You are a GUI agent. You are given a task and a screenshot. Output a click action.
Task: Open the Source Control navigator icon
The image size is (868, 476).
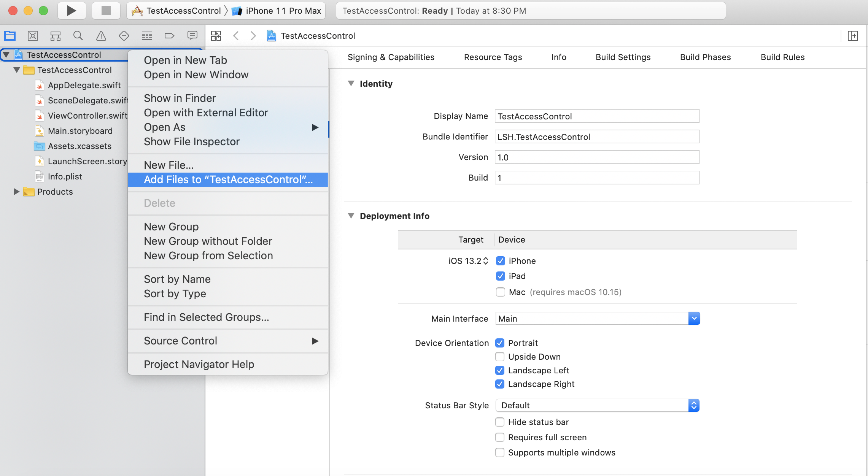[x=33, y=36]
